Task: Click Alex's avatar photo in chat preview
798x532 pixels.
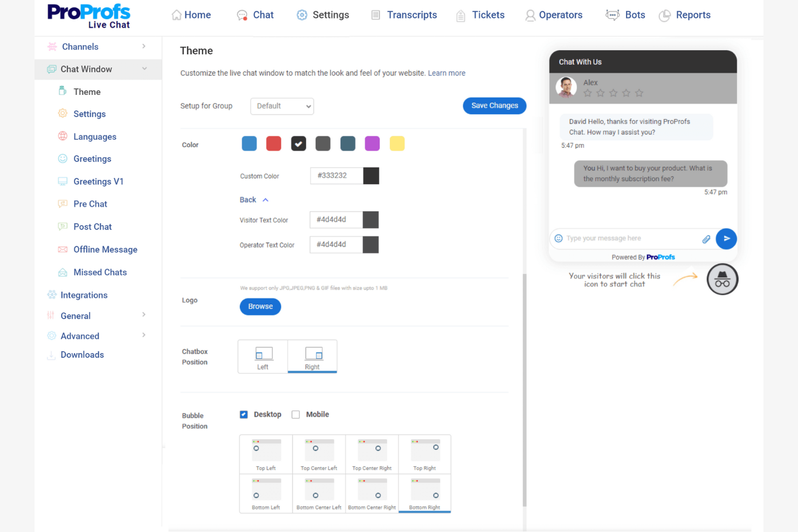Action: 566,87
